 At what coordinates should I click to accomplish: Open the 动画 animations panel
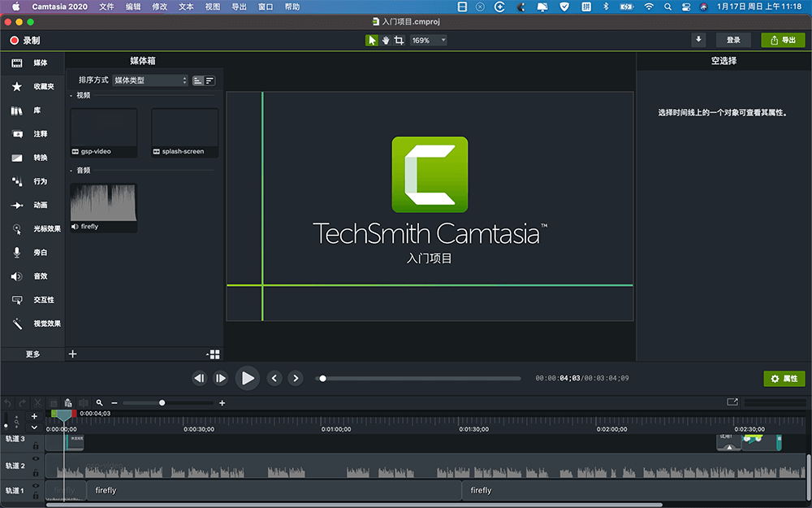(31, 206)
